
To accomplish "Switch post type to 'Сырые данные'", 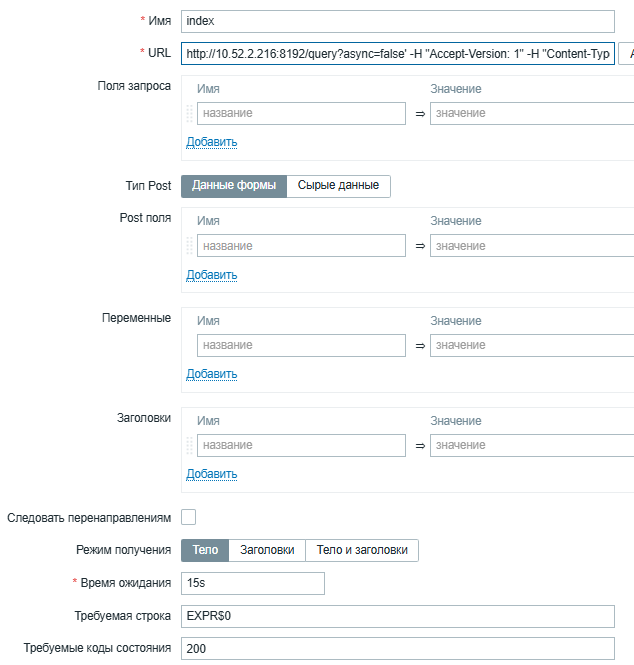I will click(338, 185).
